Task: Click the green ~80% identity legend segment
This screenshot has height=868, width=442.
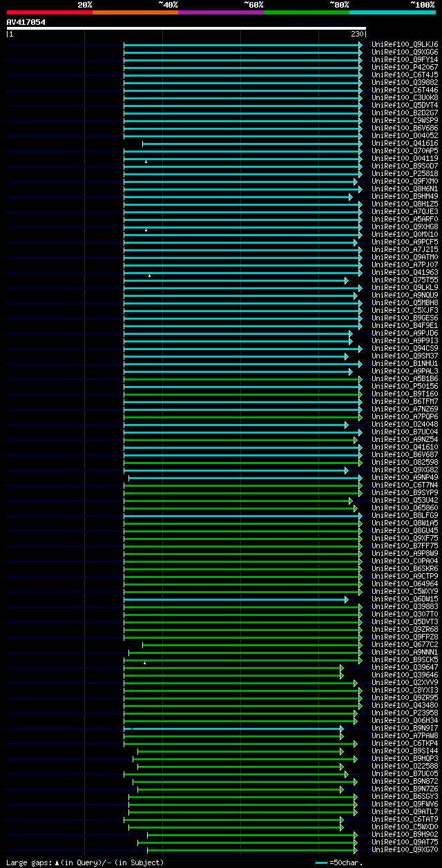Action: tap(307, 12)
